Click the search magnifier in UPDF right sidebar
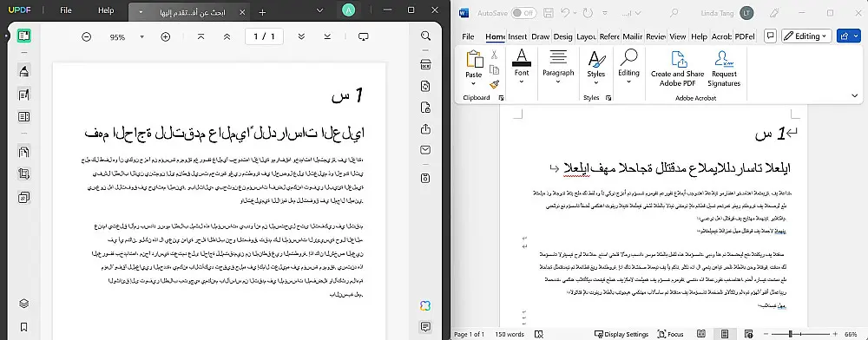 point(425,36)
